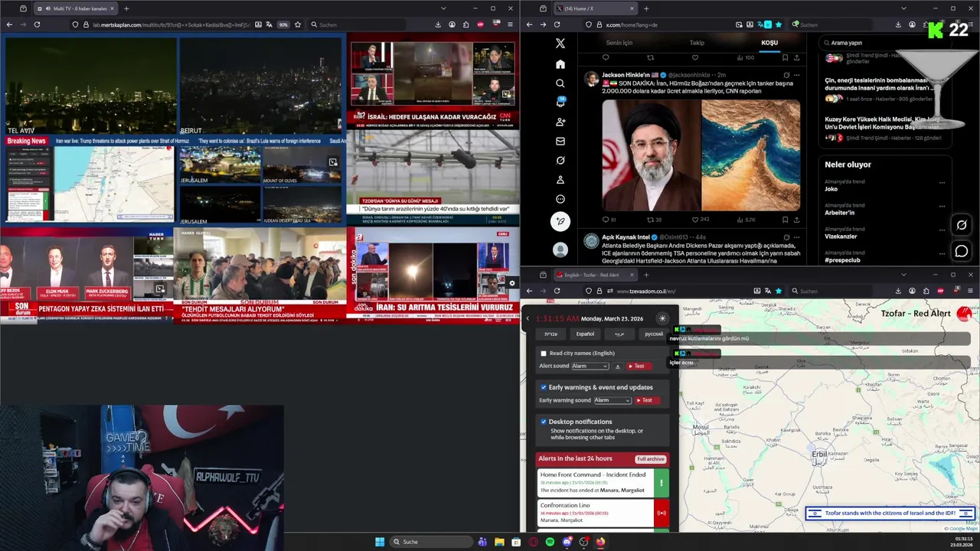Switch Tzofar language to Español
This screenshot has height=551, width=980.
pos(585,334)
